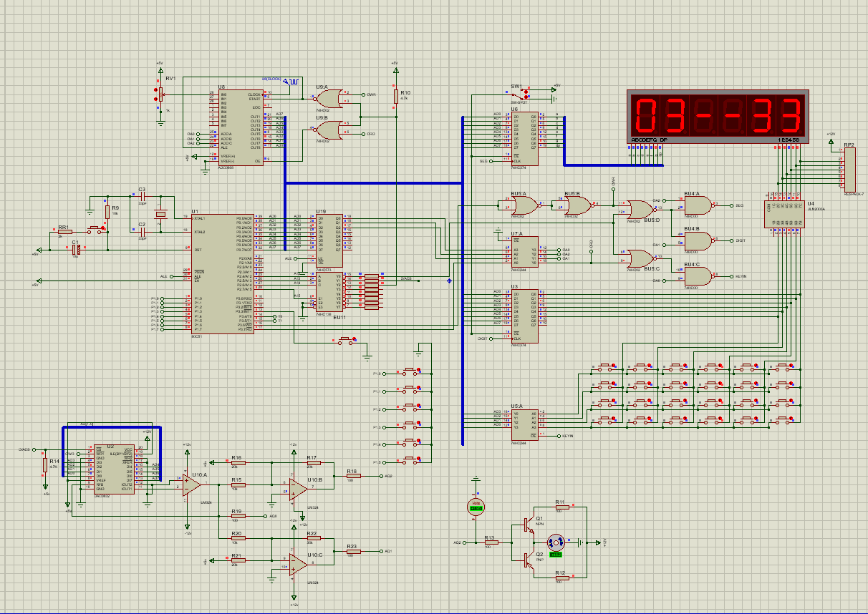Select the crystal between C3 and C2

[160, 213]
